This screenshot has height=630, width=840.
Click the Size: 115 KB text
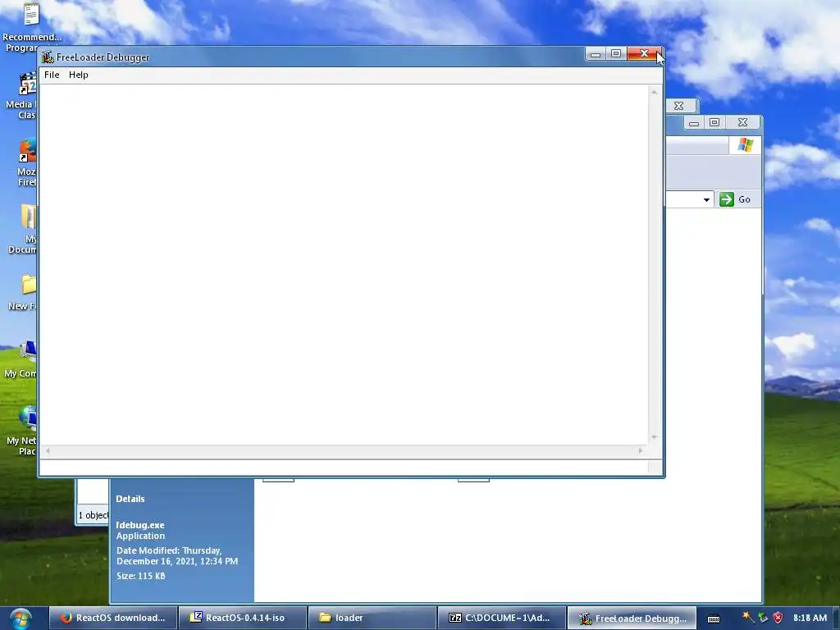(x=141, y=576)
